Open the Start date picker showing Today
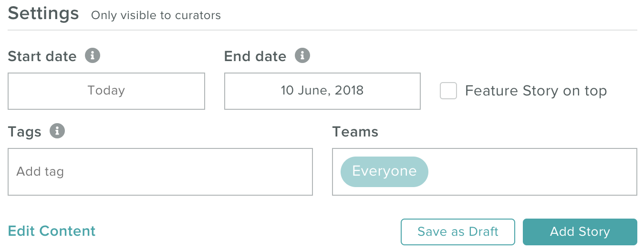This screenshot has height=252, width=644. coord(106,91)
